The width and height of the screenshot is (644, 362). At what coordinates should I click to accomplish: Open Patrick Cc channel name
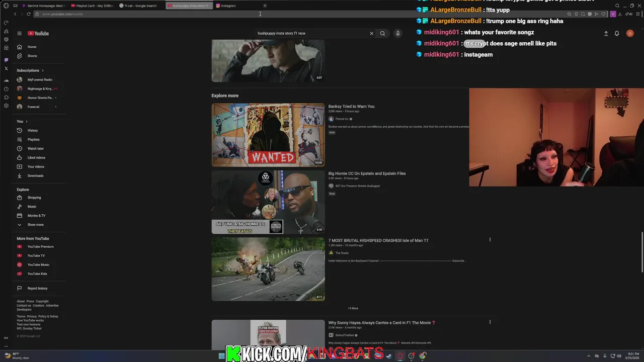click(342, 119)
